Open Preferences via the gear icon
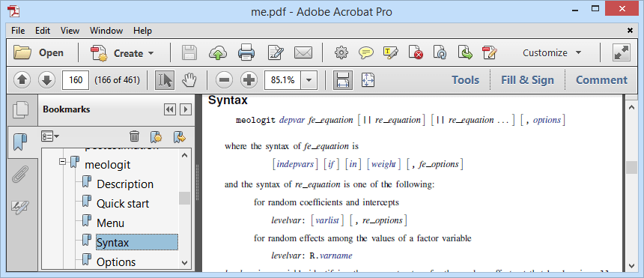Screen dimensions: 644x278 [341, 52]
